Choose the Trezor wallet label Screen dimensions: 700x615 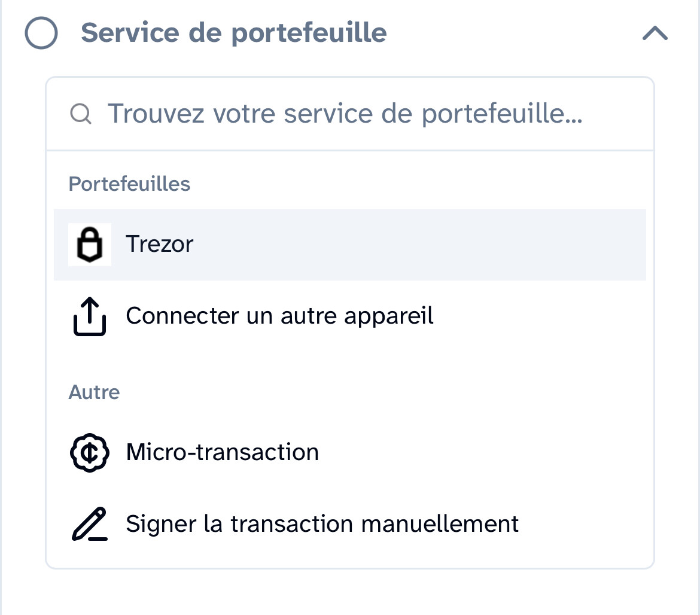coord(159,245)
